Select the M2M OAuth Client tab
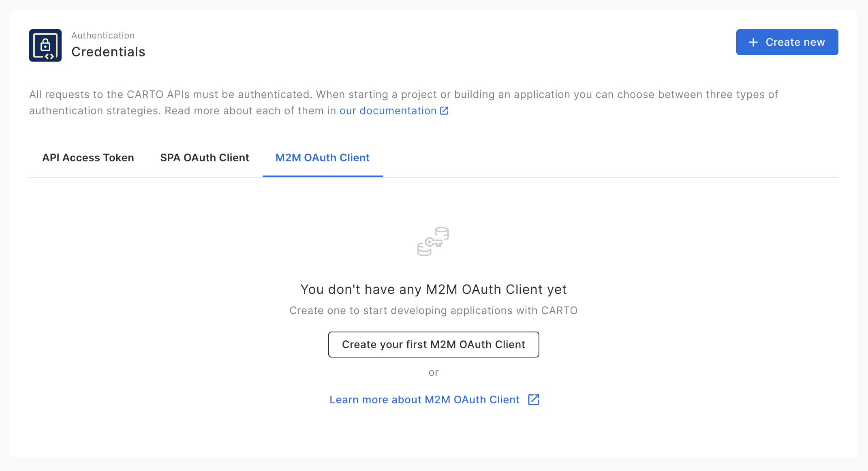Image resolution: width=868 pixels, height=471 pixels. [x=322, y=158]
